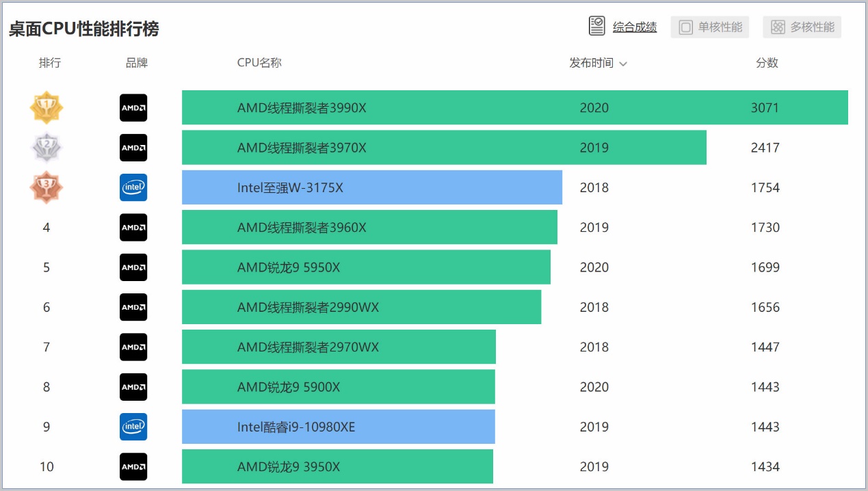The height and width of the screenshot is (491, 868).
Task: Click the bronze third-place medal icon
Action: pos(46,187)
